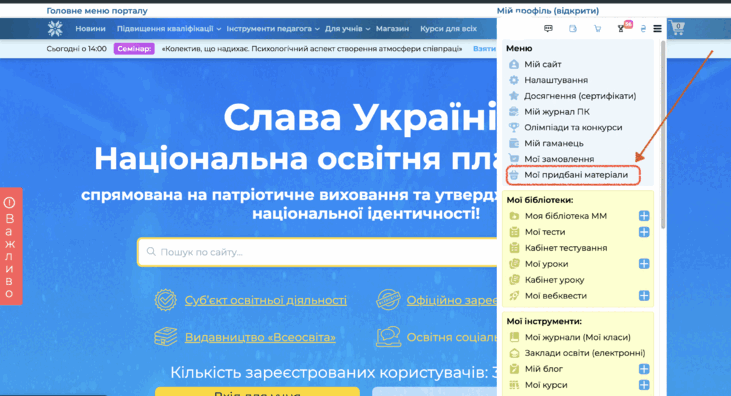Expand the Інструменти педагога dropdown
The height and width of the screenshot is (396, 731).
click(x=273, y=29)
